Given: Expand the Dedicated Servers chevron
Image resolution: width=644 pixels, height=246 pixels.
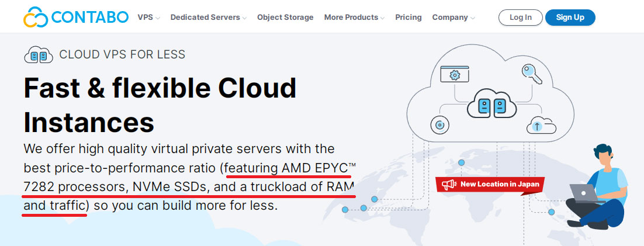Looking at the screenshot, I should (244, 18).
